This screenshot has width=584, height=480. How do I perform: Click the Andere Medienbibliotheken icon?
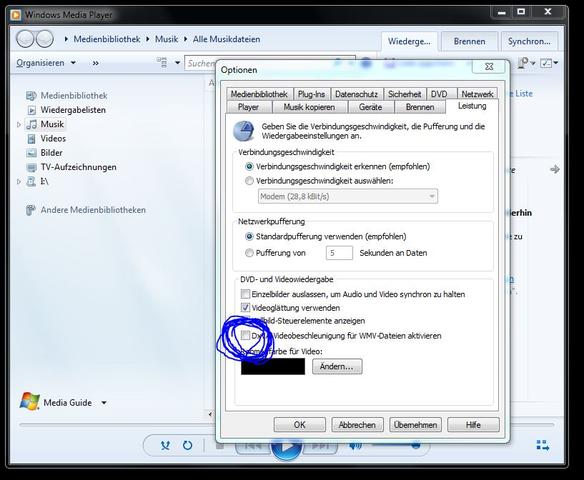(x=31, y=210)
